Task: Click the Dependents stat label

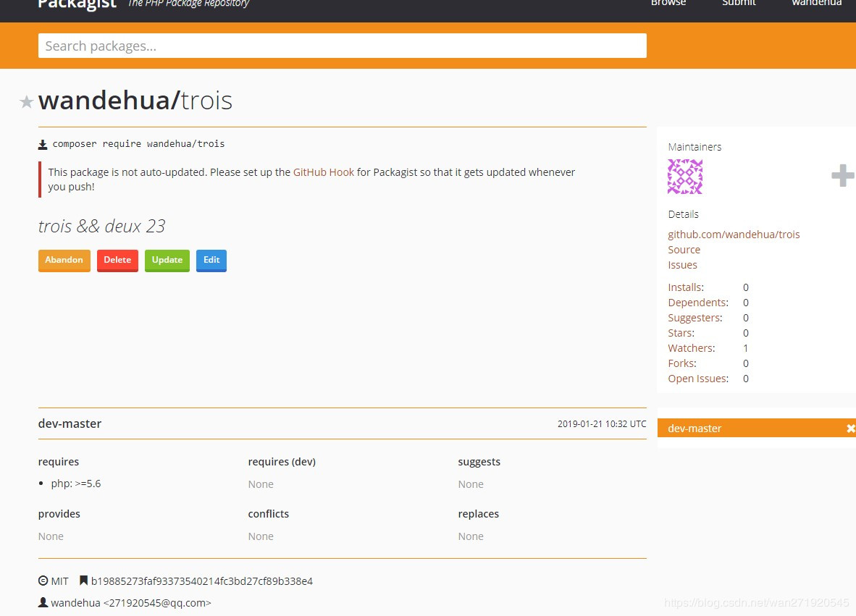Action: [x=698, y=303]
